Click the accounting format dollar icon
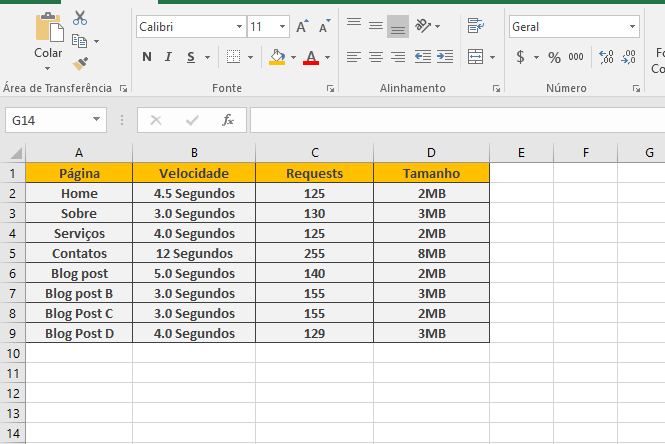Screen dimensions: 665x444 click(520, 57)
